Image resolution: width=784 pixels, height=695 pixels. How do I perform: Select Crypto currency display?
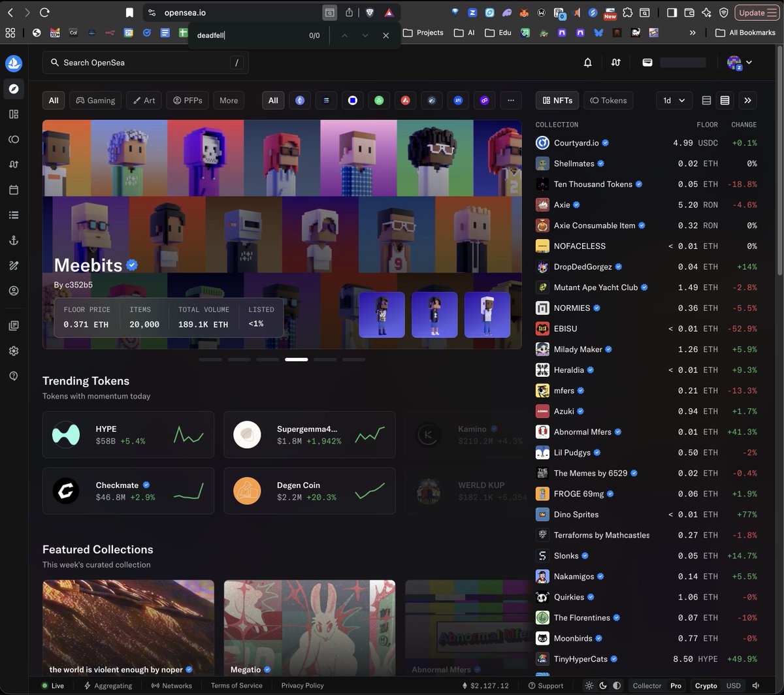(706, 686)
